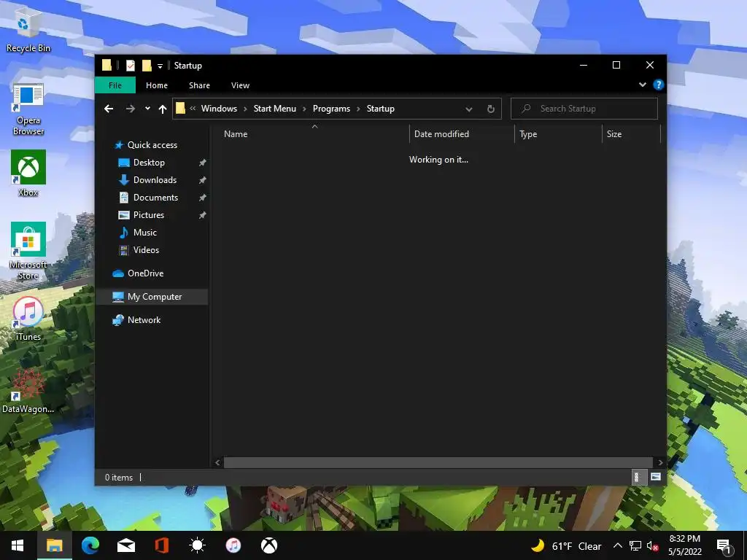The image size is (747, 560).
Task: Launch Opera Browser from the desktop
Action: [x=28, y=109]
